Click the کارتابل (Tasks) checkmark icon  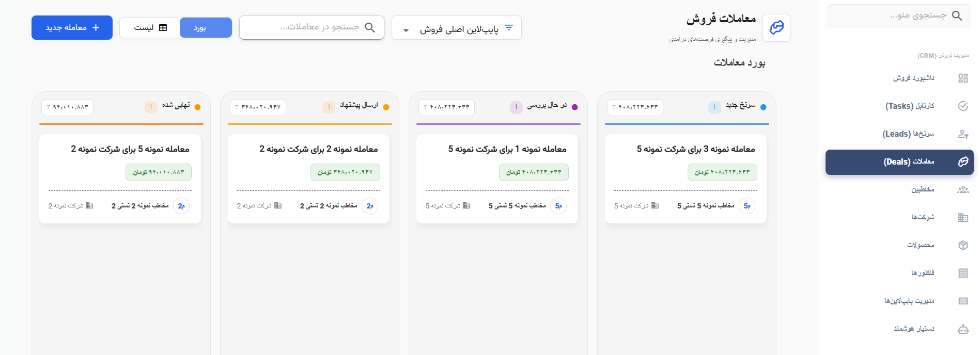click(x=963, y=106)
